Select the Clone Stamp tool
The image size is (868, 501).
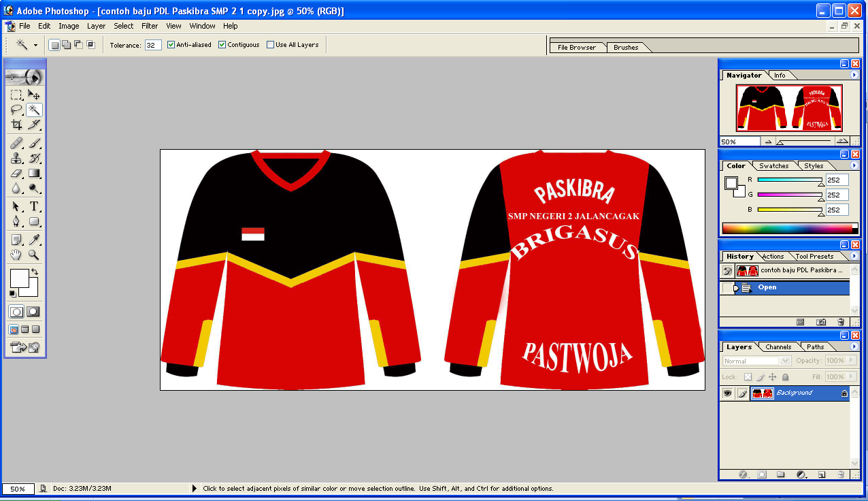click(16, 159)
